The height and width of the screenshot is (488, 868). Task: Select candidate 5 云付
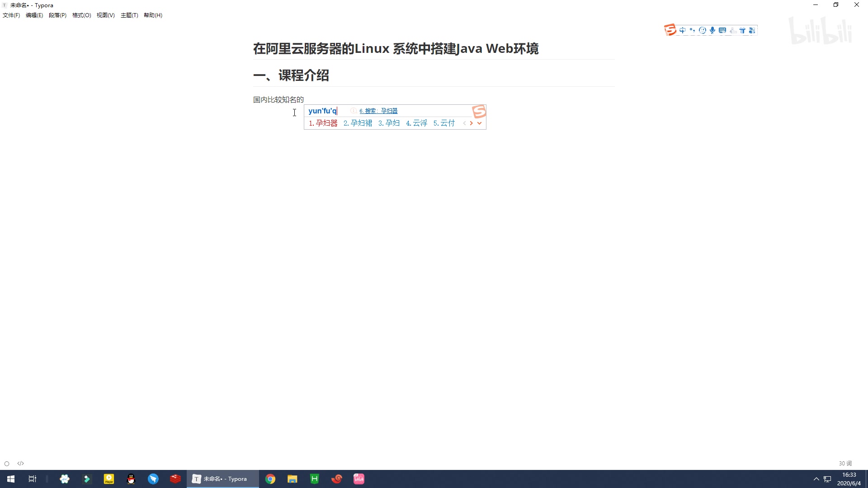point(444,123)
